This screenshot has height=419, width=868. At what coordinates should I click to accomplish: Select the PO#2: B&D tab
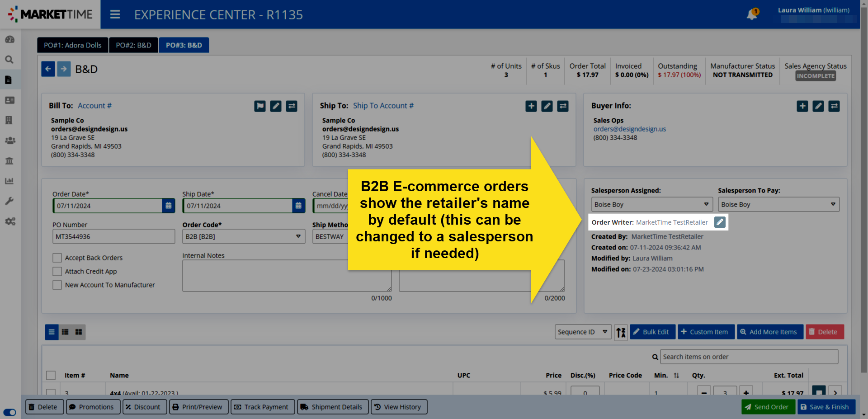pyautogui.click(x=133, y=45)
